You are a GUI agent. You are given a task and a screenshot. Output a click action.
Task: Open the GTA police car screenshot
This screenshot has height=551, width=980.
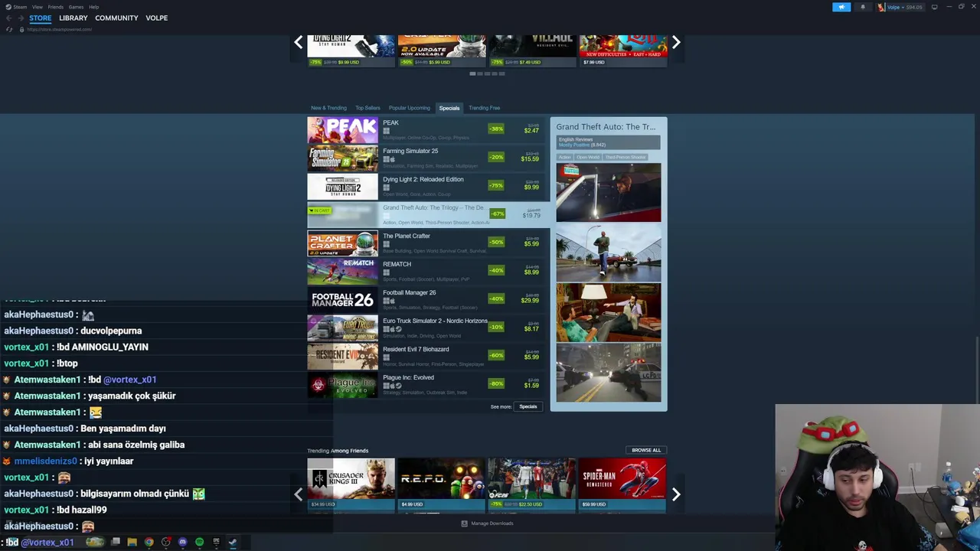click(x=609, y=372)
